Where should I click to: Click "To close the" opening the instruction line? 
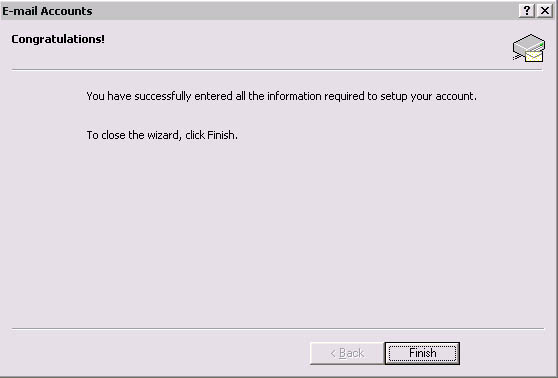[115, 135]
